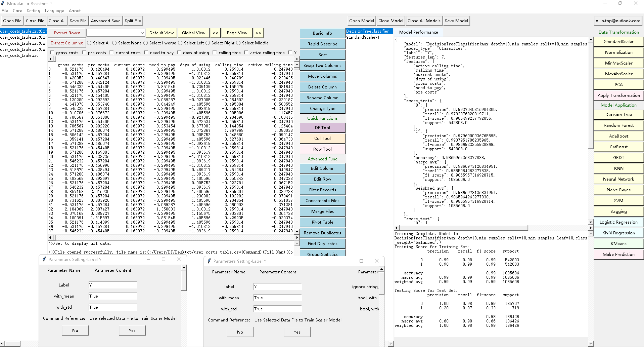Tick the pre costs checkbox
The height and width of the screenshot is (347, 644).
tap(84, 52)
